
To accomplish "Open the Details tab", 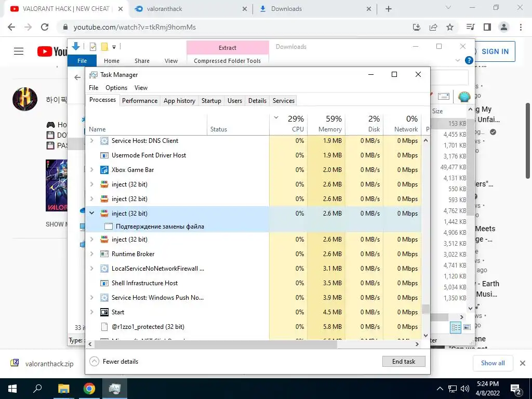I will 257,100.
